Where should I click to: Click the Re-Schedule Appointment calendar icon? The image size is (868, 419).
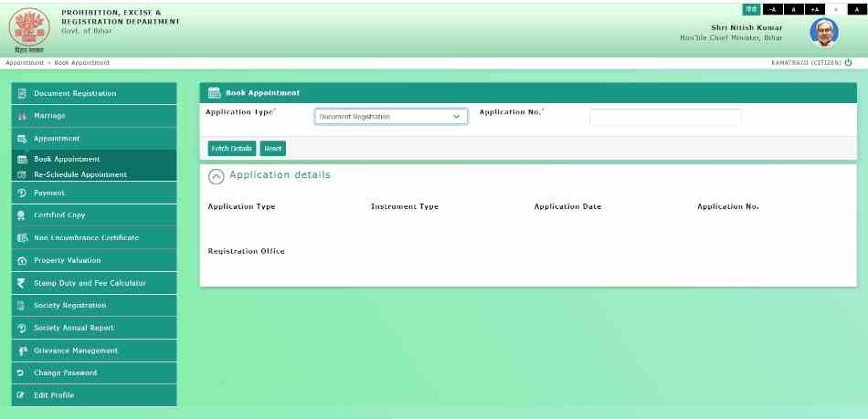coord(22,174)
